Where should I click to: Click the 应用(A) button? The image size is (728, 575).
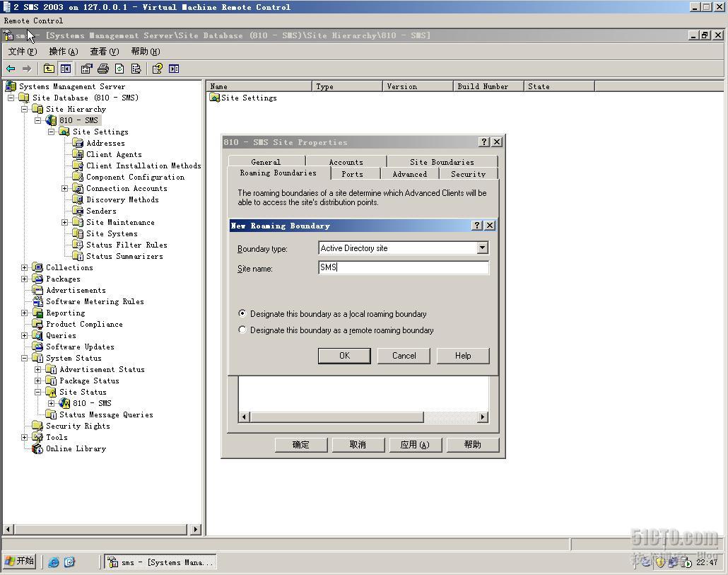(415, 444)
